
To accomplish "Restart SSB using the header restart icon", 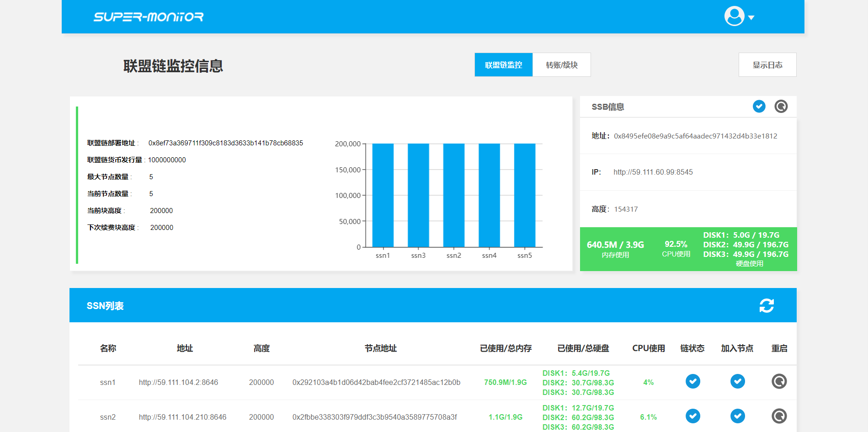I will 781,107.
